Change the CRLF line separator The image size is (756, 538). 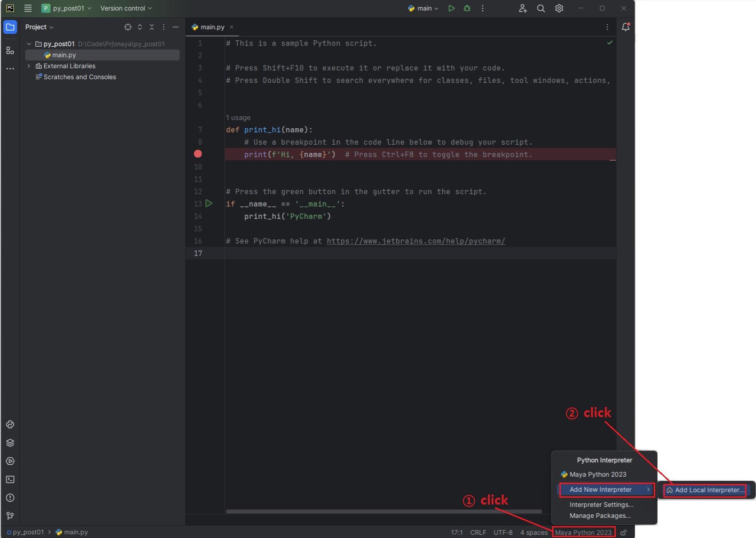tap(478, 533)
